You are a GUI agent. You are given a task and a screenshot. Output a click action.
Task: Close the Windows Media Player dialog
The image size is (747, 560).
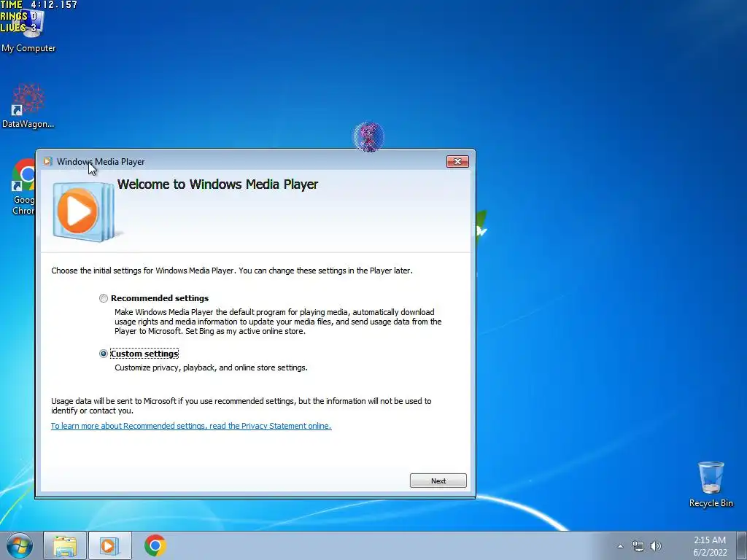457,161
